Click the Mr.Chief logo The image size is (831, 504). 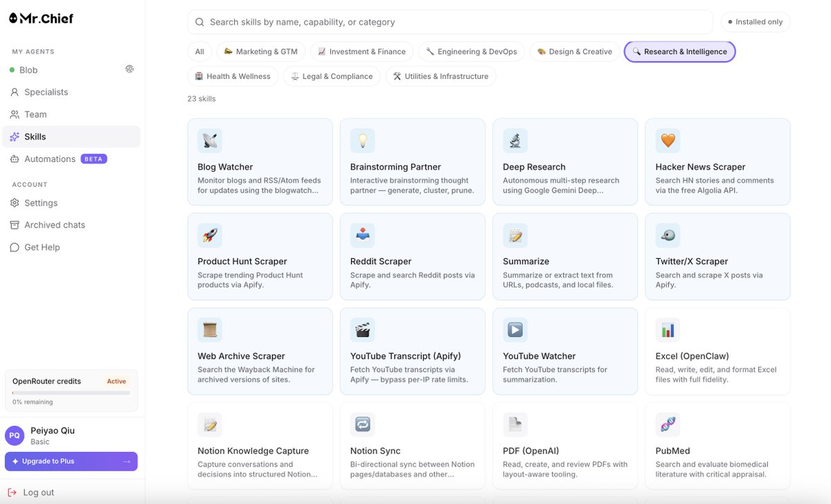[x=41, y=19]
